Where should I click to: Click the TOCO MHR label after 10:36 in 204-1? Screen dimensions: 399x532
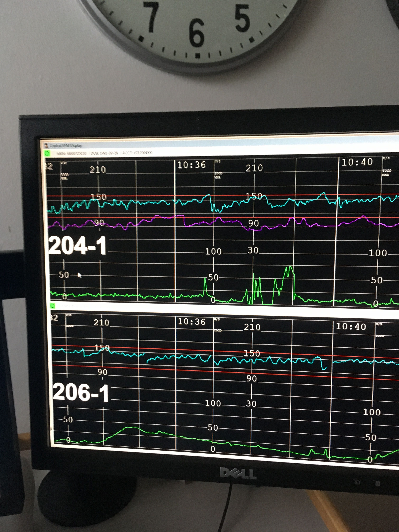coord(218,175)
